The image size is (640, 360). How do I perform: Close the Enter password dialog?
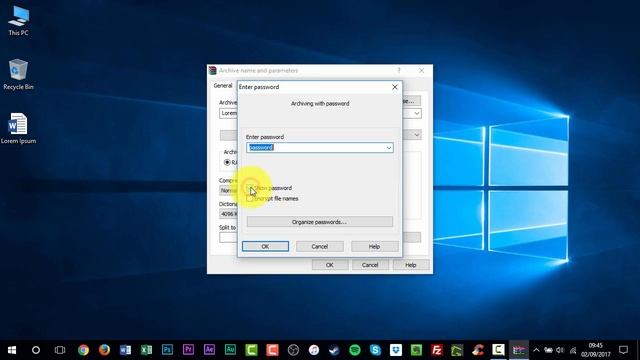395,87
